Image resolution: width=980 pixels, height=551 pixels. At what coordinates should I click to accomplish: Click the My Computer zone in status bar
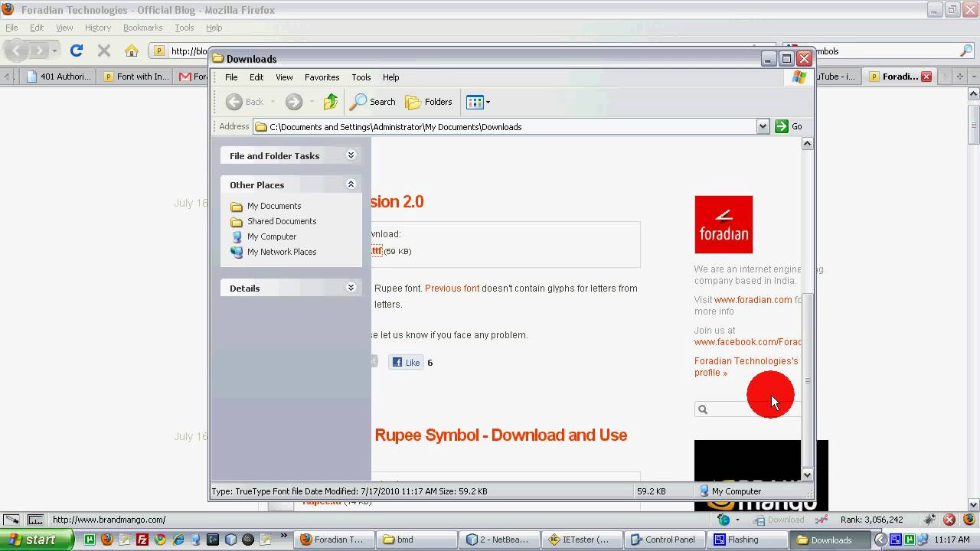click(730, 491)
